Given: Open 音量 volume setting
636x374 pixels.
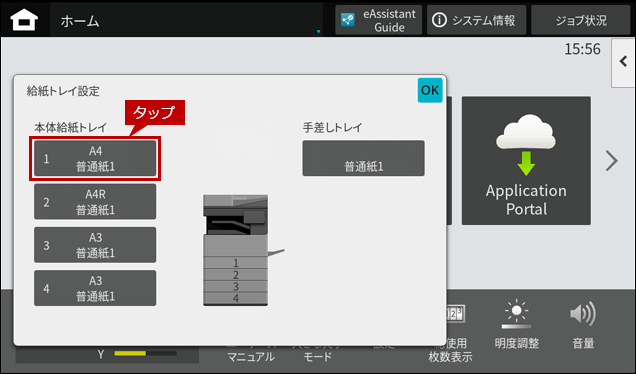Looking at the screenshot, I should [583, 325].
